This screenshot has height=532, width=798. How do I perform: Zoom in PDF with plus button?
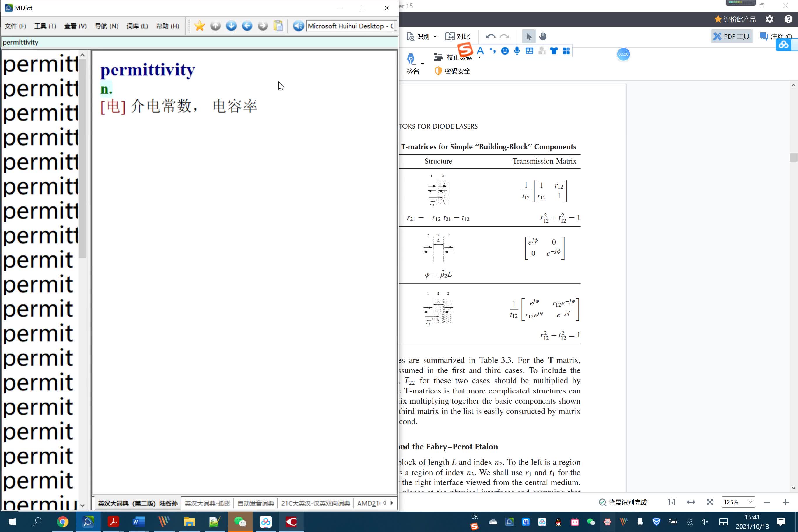click(x=786, y=502)
